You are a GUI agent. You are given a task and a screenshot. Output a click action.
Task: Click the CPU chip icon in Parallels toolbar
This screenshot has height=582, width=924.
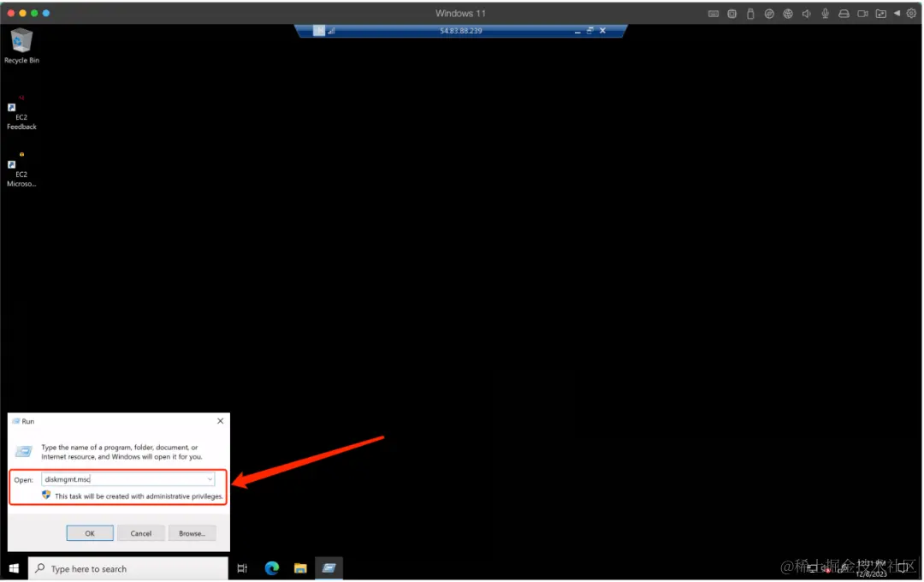coord(731,14)
